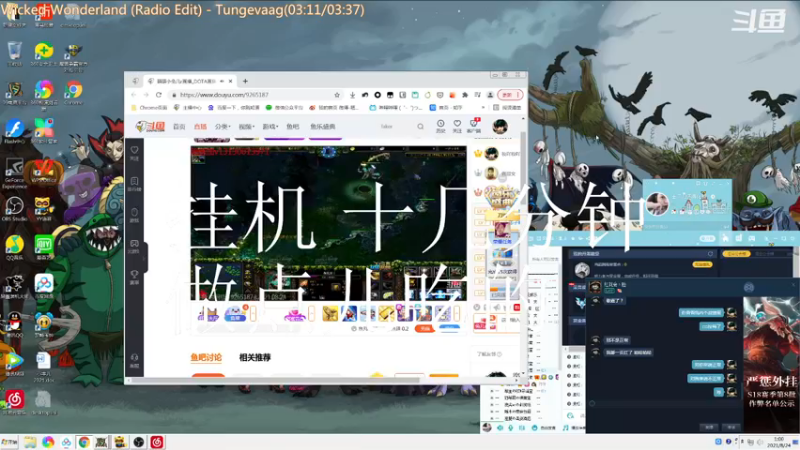This screenshot has height=450, width=800.
Task: Open the Chrome icon in taskbar
Action: 84,442
